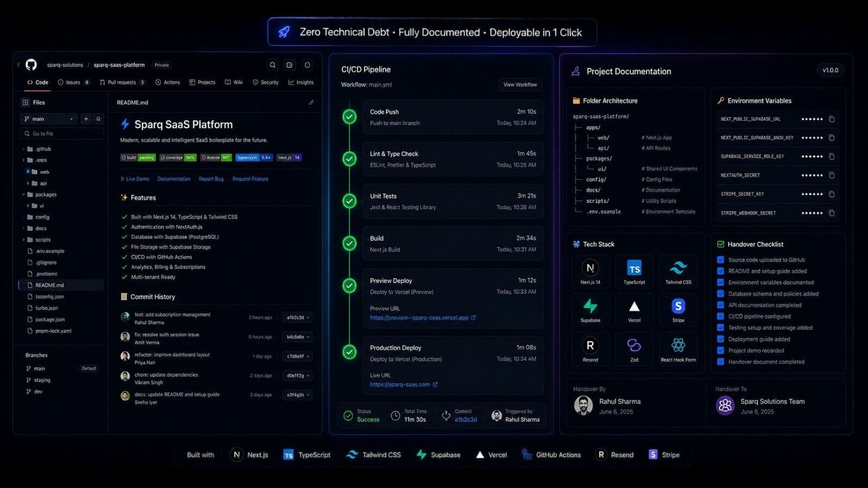The image size is (868, 488).
Task: Click the Go to file search field
Action: (x=61, y=133)
